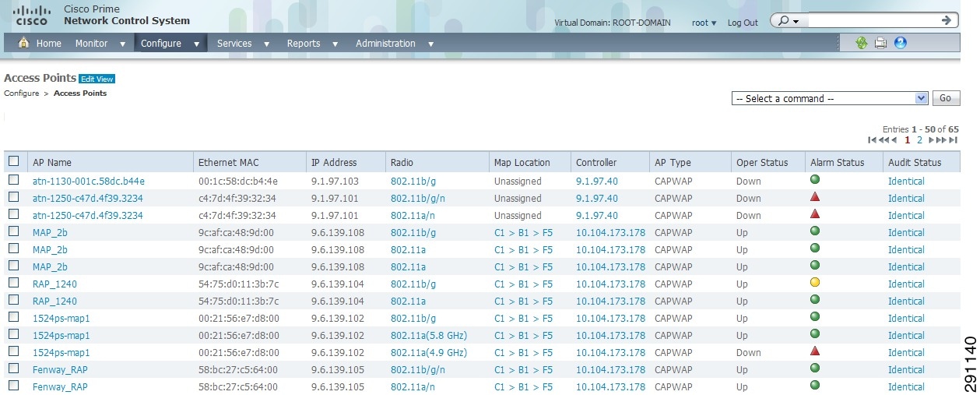Open the Services menu
Image resolution: width=980 pixels, height=395 pixels.
[234, 44]
